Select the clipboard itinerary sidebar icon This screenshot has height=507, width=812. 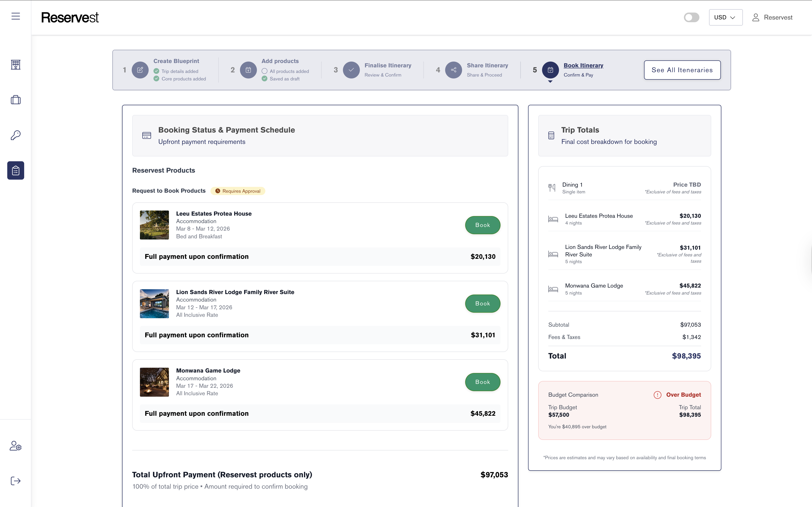point(15,170)
